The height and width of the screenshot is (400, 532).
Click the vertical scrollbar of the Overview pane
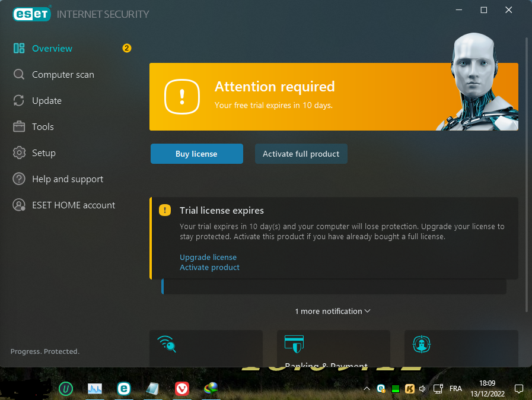(x=527, y=175)
